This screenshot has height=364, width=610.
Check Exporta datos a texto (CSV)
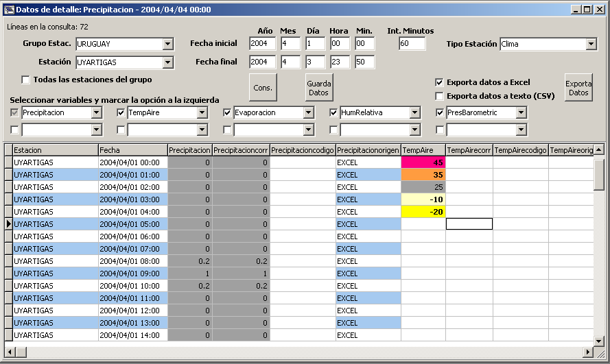tap(440, 96)
